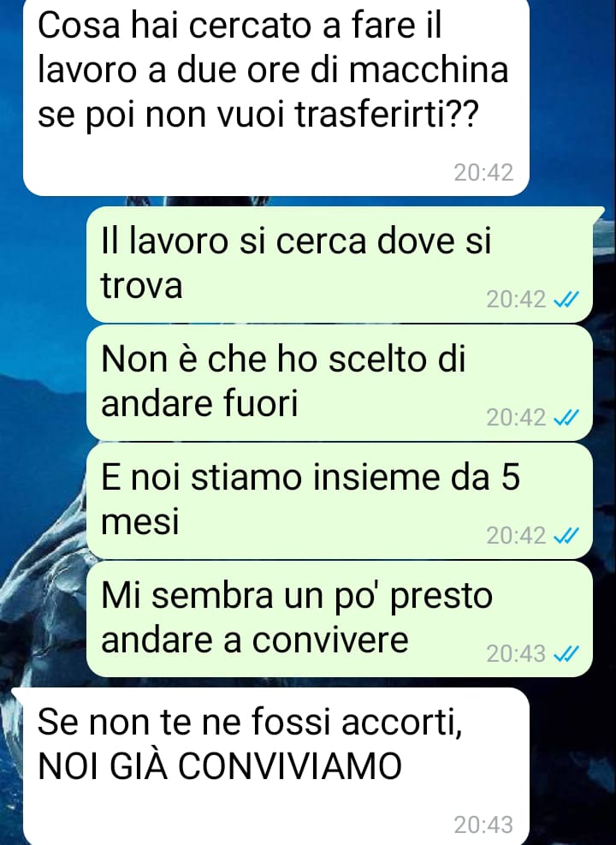Tap the 20:42 time on 'si cerca dove si trova'
This screenshot has width=616, height=845.
pos(516,299)
